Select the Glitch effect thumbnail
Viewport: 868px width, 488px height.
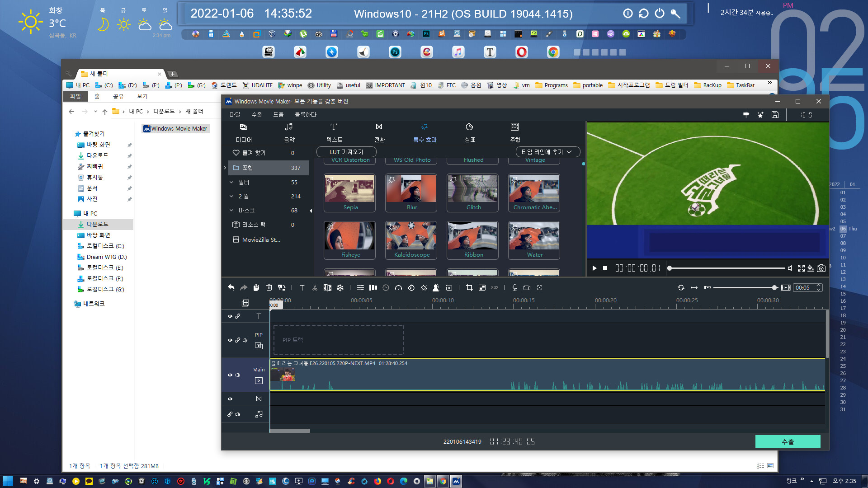pos(473,193)
